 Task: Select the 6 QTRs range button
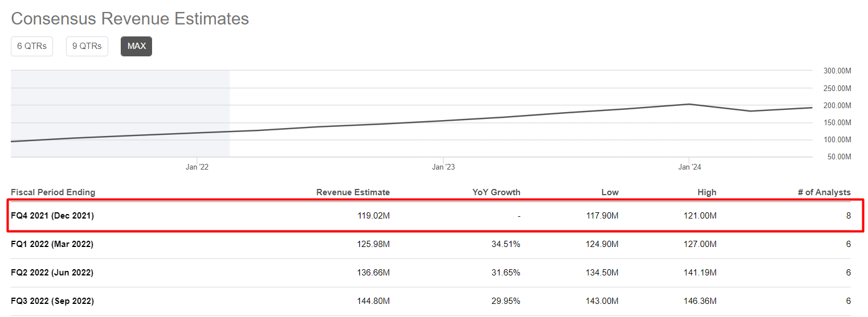coord(32,46)
